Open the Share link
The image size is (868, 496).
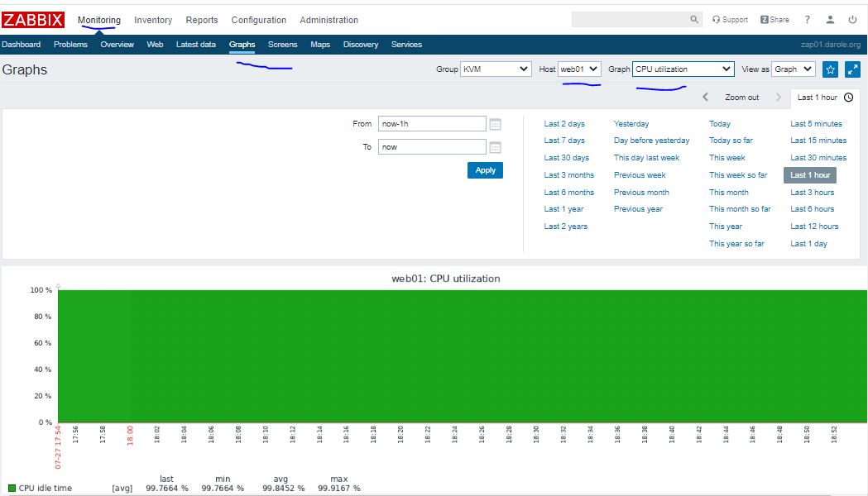[x=775, y=19]
